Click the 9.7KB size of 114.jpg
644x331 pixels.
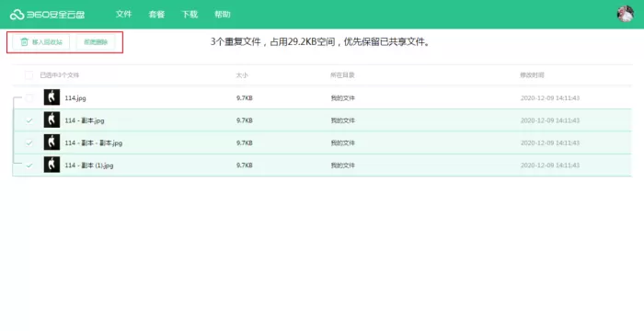[245, 98]
